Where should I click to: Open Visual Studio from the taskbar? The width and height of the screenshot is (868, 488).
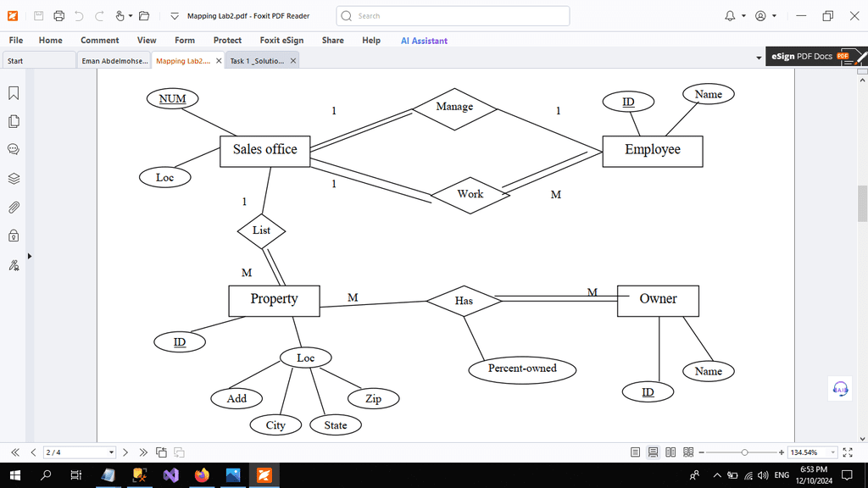tap(171, 475)
